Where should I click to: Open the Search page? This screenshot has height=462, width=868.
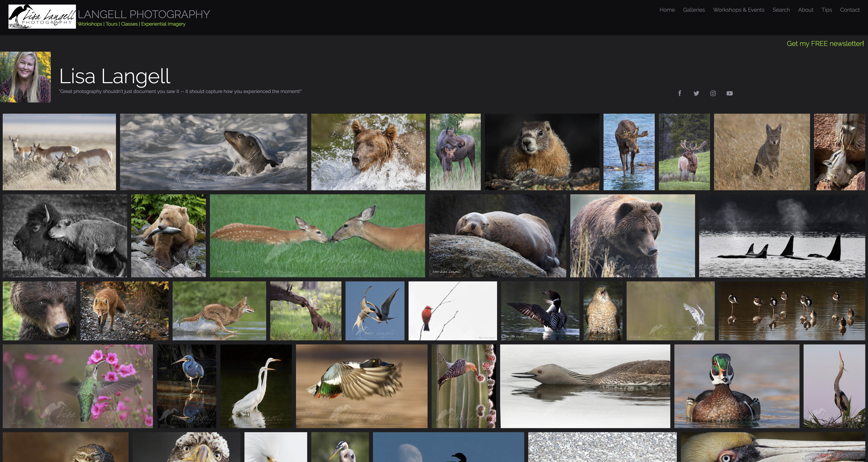781,10
